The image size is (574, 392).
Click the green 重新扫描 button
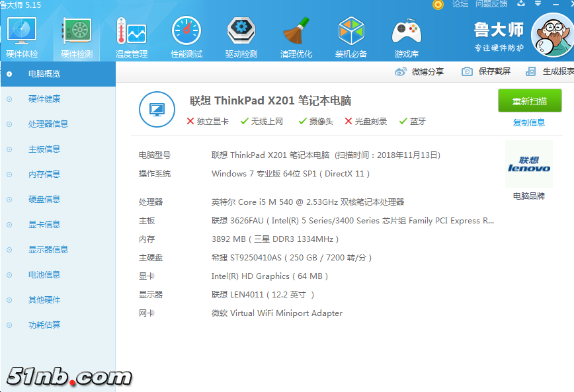[x=530, y=101]
